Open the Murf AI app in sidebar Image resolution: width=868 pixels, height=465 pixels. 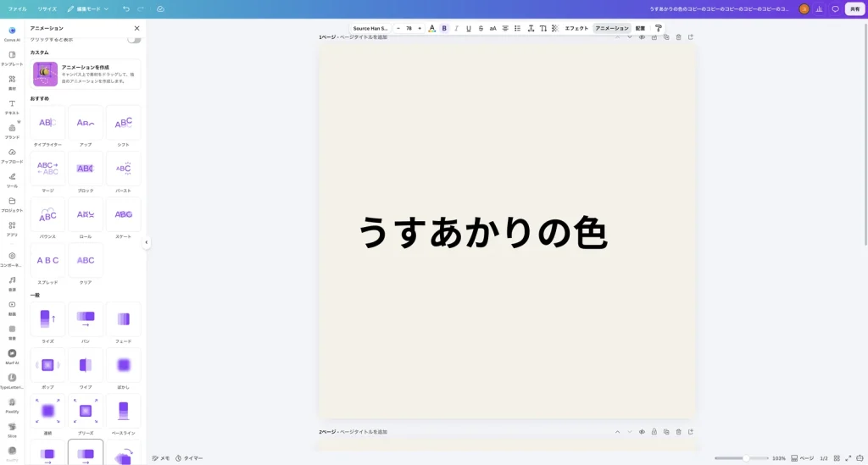(x=12, y=356)
